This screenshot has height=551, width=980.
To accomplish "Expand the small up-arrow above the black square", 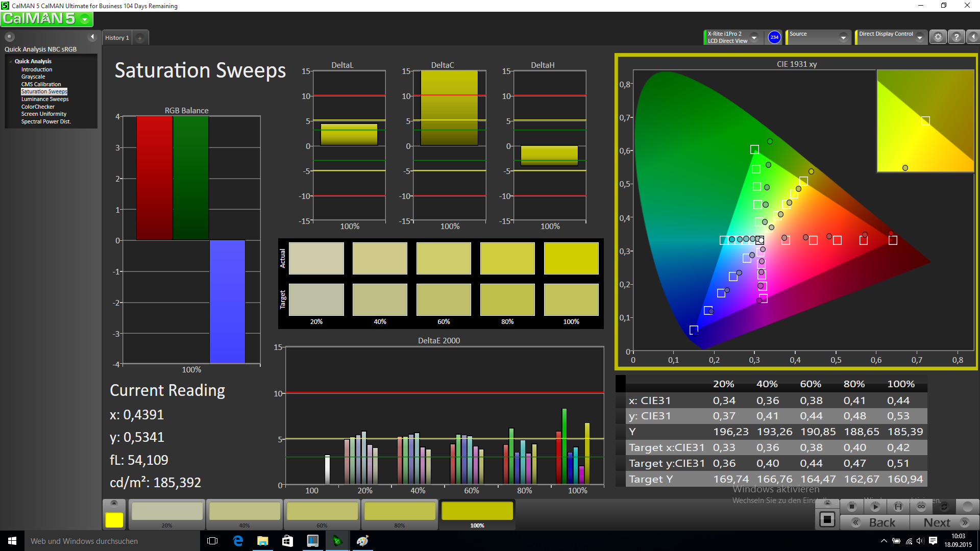I will pyautogui.click(x=827, y=503).
